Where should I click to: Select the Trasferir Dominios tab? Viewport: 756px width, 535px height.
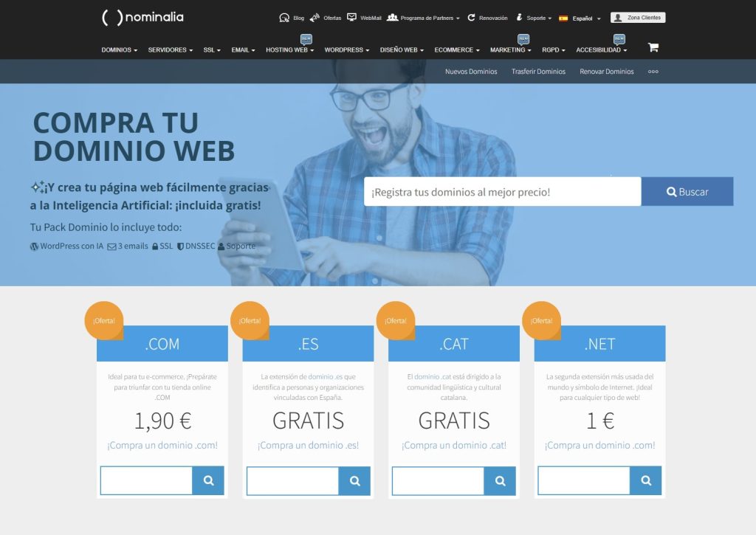(538, 72)
